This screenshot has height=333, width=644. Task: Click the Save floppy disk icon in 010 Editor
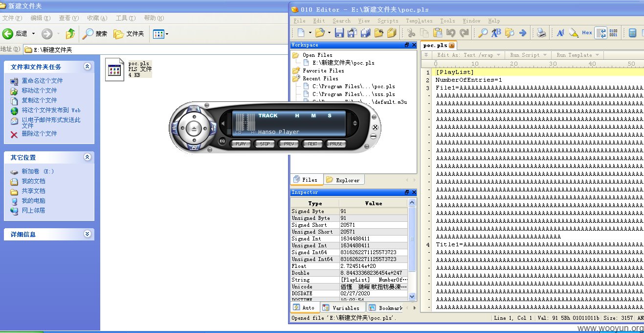click(339, 33)
